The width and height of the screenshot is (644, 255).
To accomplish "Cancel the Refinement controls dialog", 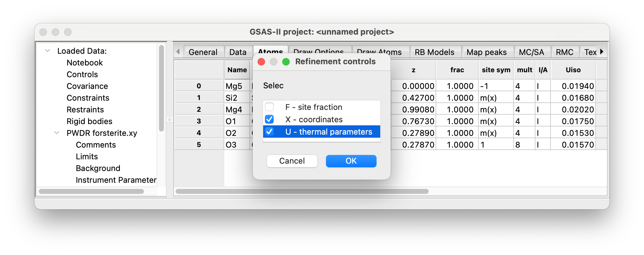I will coord(292,161).
